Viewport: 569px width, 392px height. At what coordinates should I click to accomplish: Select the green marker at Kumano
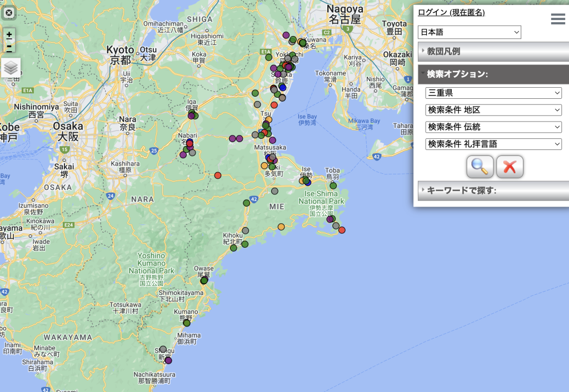click(187, 323)
